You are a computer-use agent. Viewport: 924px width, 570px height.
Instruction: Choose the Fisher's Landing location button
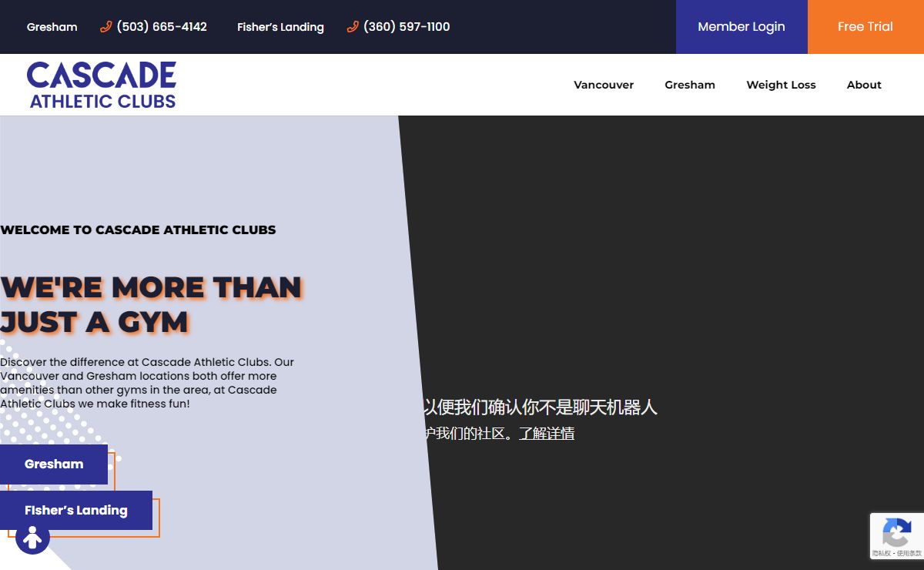tap(76, 511)
